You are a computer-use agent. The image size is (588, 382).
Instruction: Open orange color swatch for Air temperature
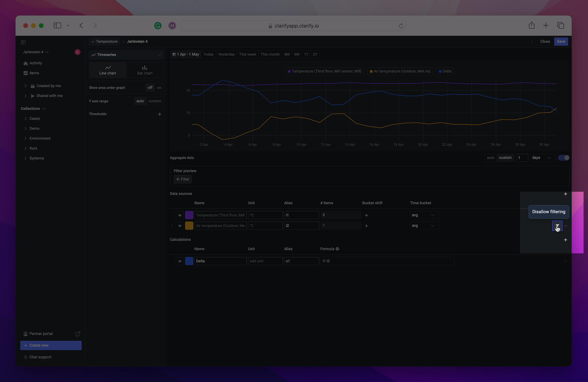(189, 226)
